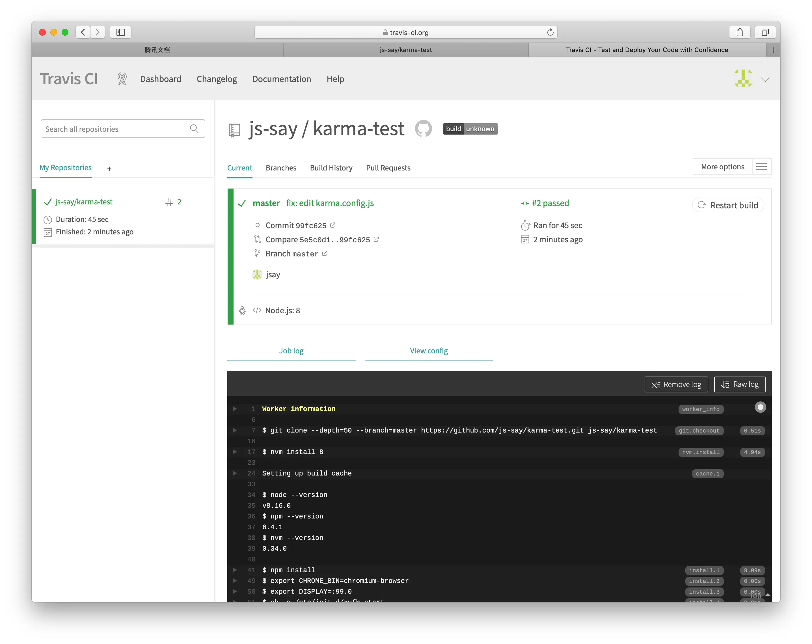Open the broadcast tower icon
This screenshot has width=812, height=644.
122,79
